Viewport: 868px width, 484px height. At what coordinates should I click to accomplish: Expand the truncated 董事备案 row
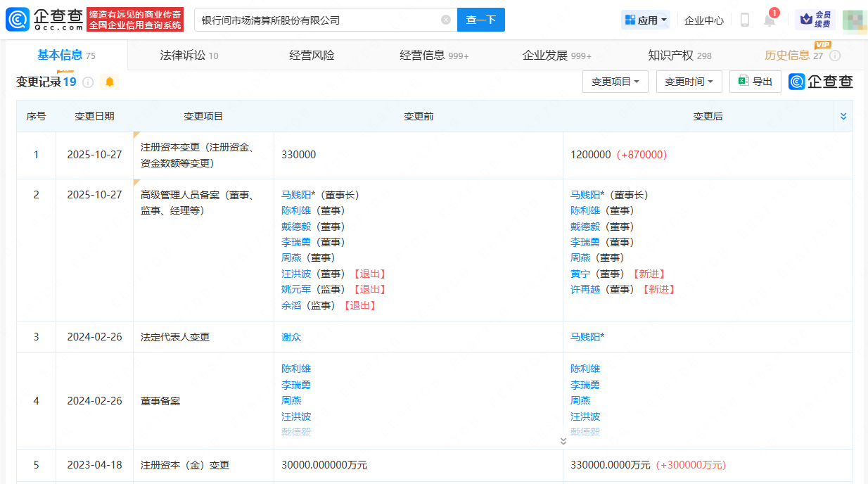[563, 441]
